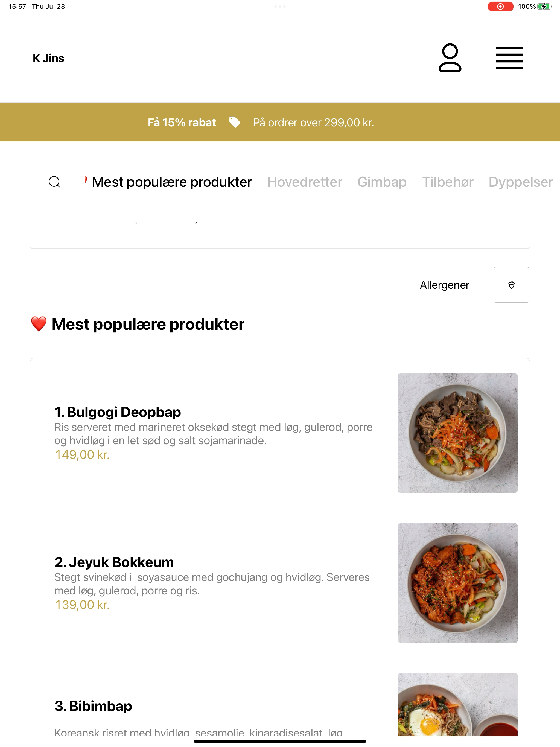Tap the Thu Jul 23 date in status bar
The width and height of the screenshot is (560, 747).
(x=48, y=6)
